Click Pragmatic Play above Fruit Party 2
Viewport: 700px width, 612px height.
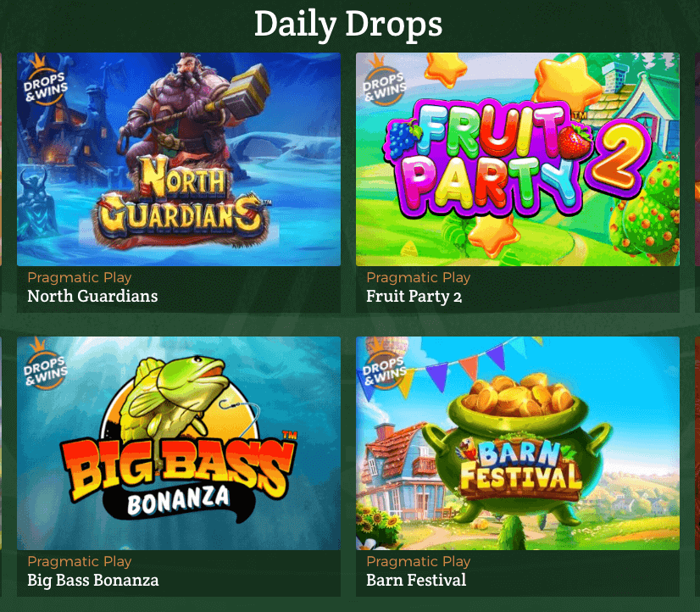coord(419,278)
